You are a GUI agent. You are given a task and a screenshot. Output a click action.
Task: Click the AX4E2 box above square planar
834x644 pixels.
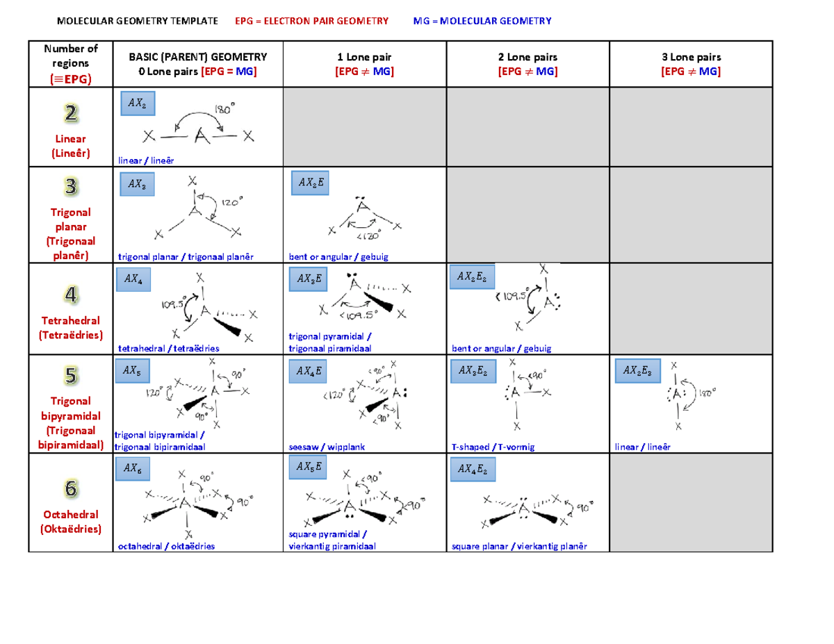473,470
